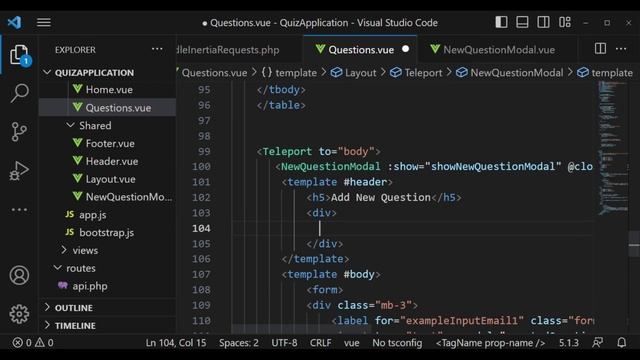Click the Teleport breadcrumb

(x=416, y=73)
